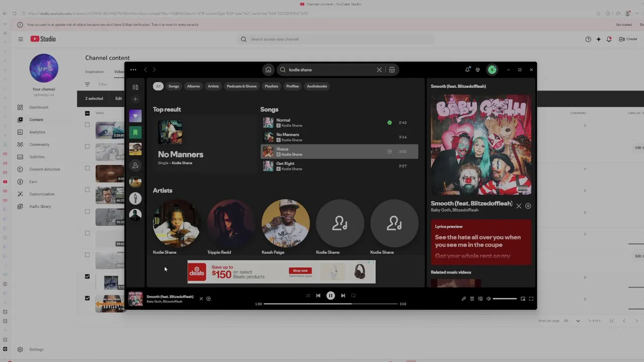Filter results by Podcasts & Shows

(x=242, y=86)
